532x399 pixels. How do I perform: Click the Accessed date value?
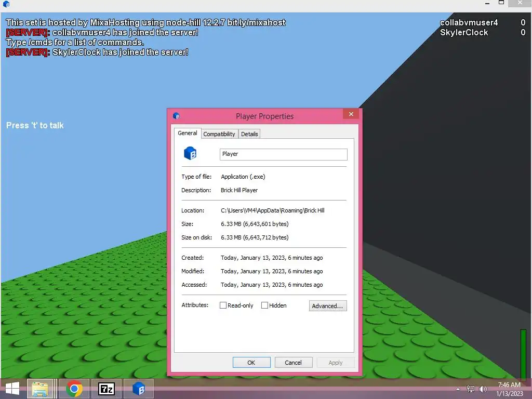click(272, 285)
